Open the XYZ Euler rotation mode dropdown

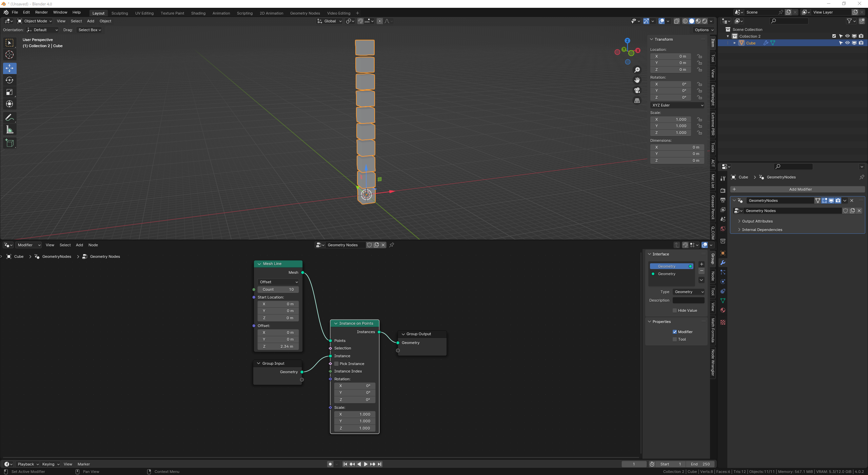(x=677, y=105)
